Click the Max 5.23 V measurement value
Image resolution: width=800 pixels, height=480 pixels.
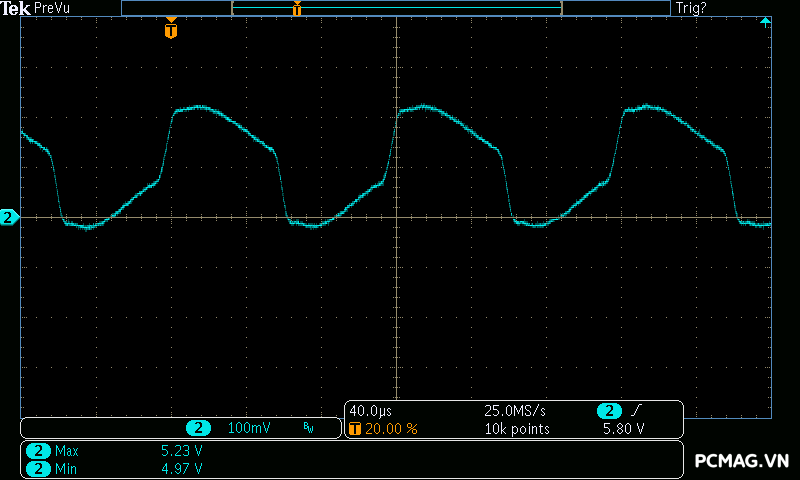[x=181, y=451]
